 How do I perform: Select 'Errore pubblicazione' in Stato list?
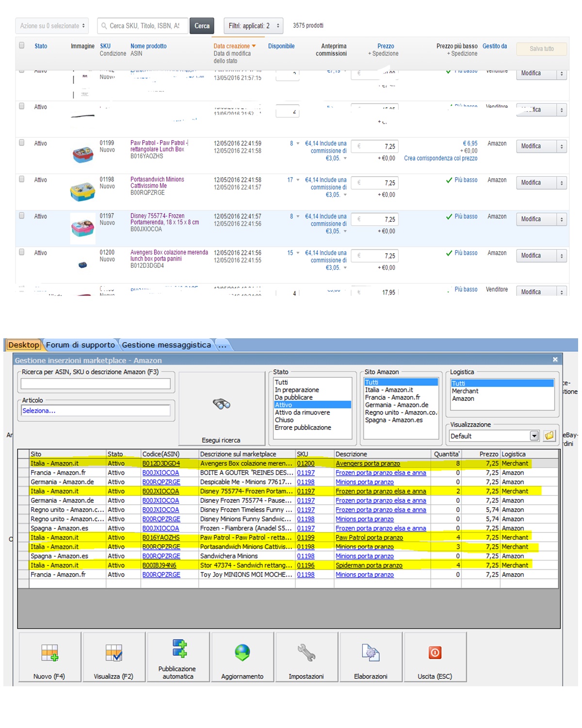click(303, 427)
